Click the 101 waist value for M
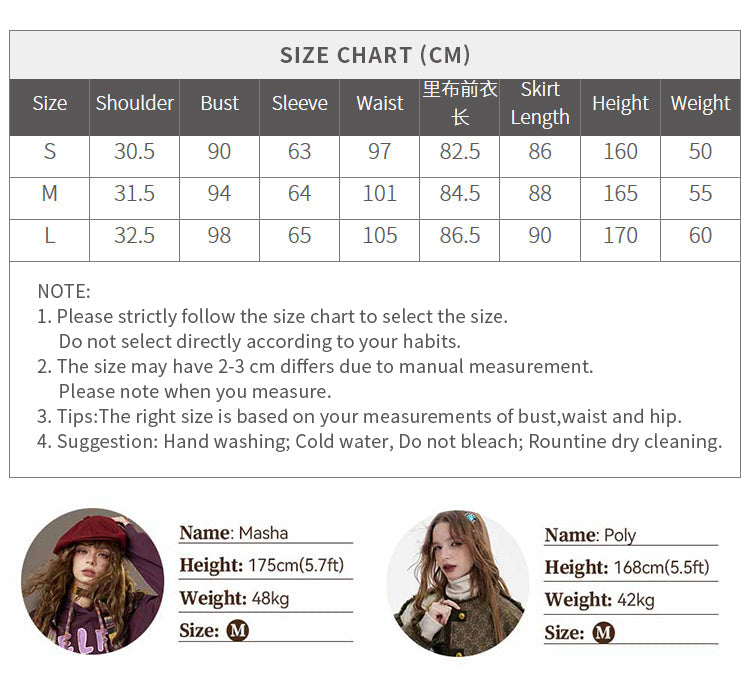750x683 pixels. point(380,194)
